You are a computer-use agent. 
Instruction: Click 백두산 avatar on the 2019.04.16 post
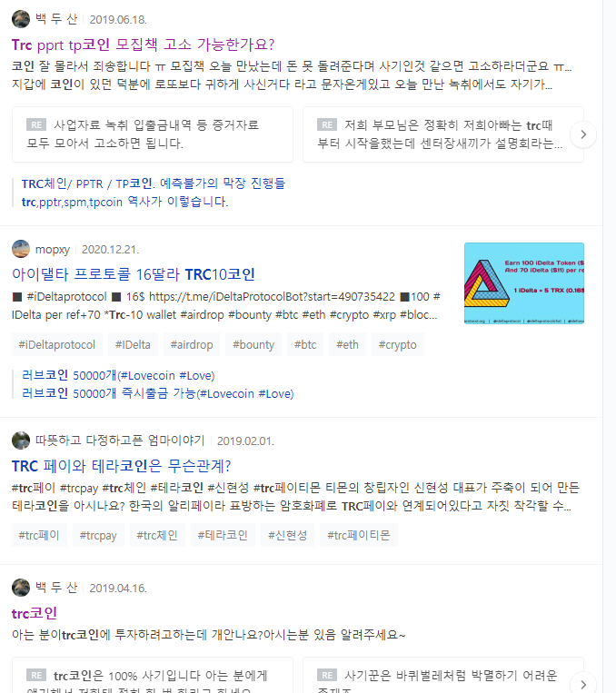(21, 588)
